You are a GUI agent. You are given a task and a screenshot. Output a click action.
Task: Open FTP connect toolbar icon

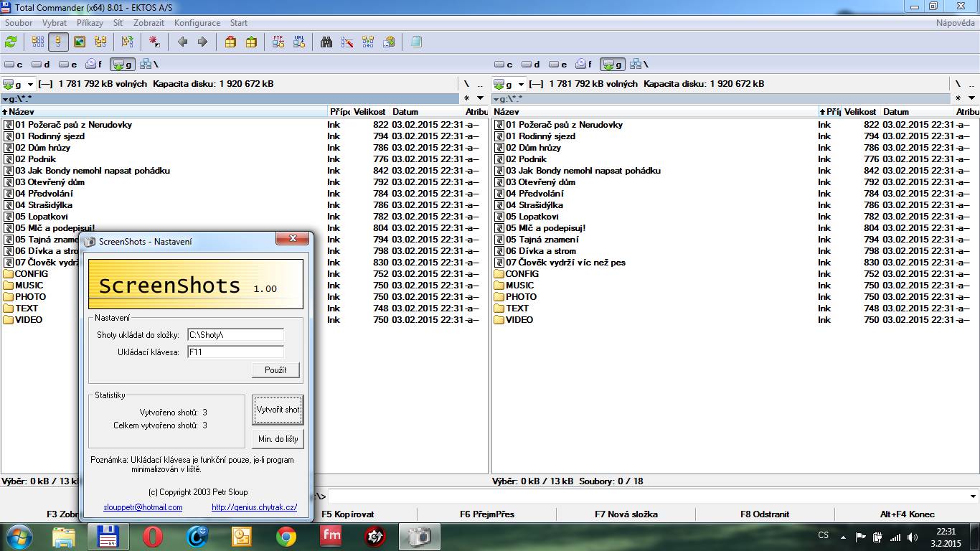pyautogui.click(x=278, y=42)
